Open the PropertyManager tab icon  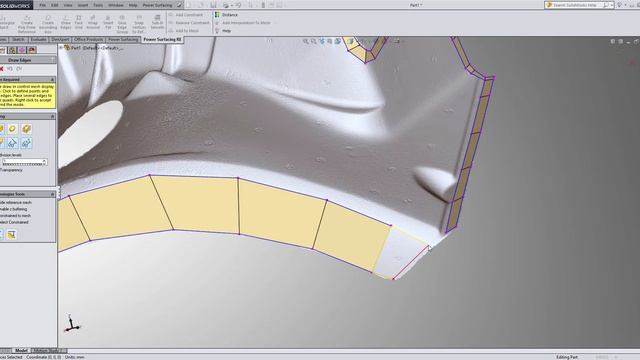[x=2, y=50]
